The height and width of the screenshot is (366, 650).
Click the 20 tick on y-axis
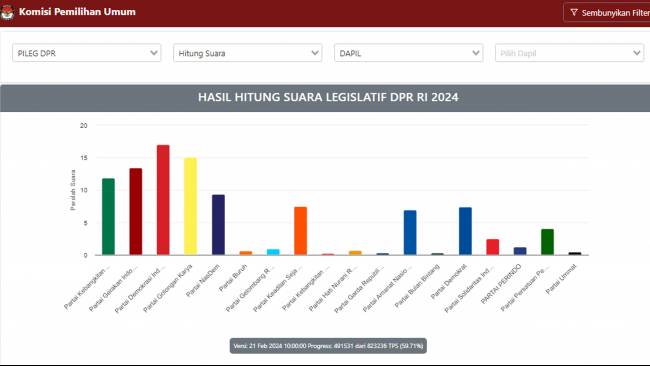83,125
